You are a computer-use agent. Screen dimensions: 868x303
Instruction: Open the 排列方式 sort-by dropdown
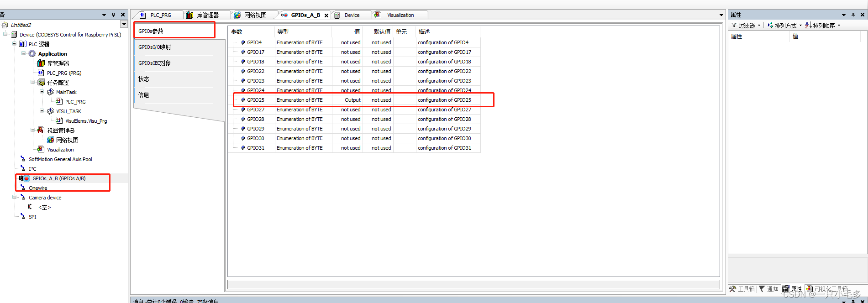(800, 26)
